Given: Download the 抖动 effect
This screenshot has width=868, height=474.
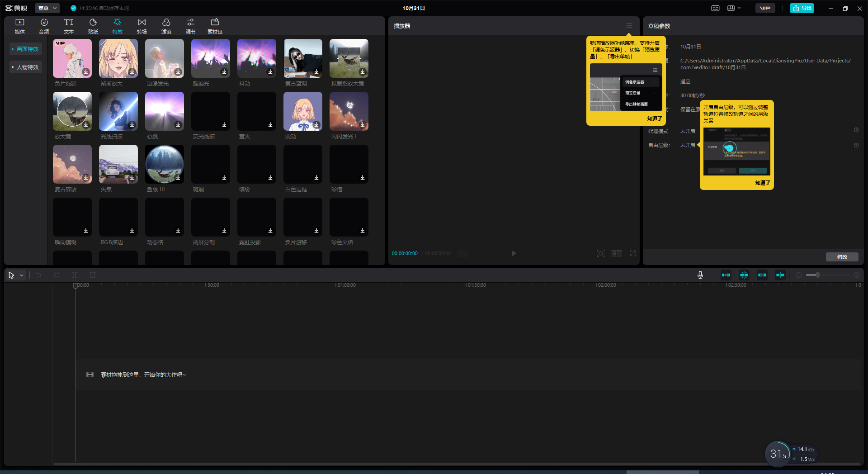Looking at the screenshot, I should tap(270, 72).
